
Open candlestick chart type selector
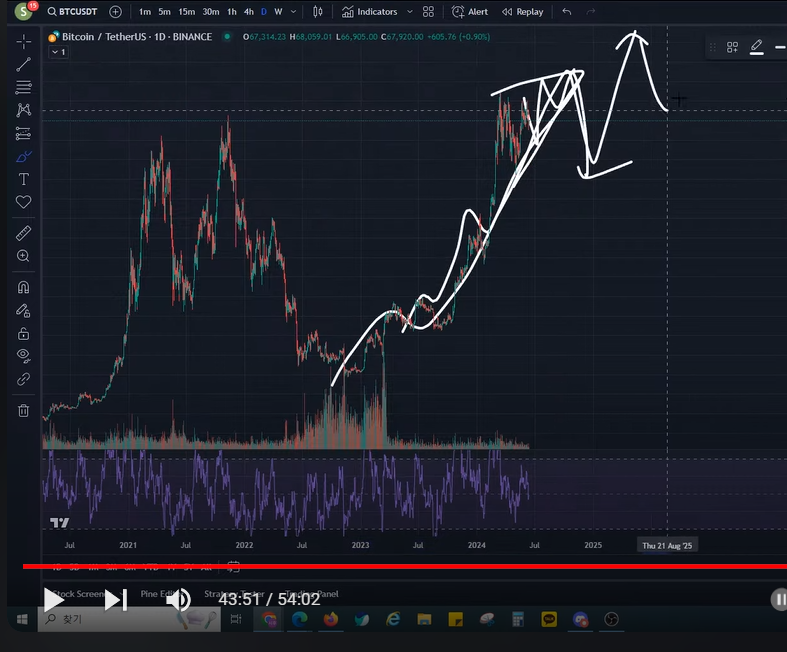click(318, 12)
